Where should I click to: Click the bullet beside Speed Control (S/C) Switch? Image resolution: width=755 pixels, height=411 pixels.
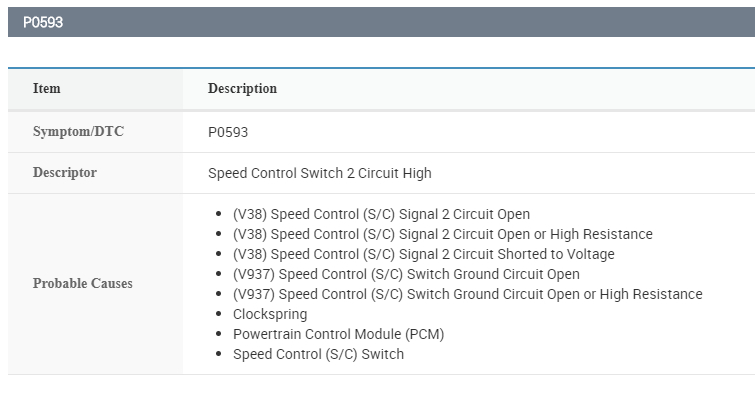point(219,354)
